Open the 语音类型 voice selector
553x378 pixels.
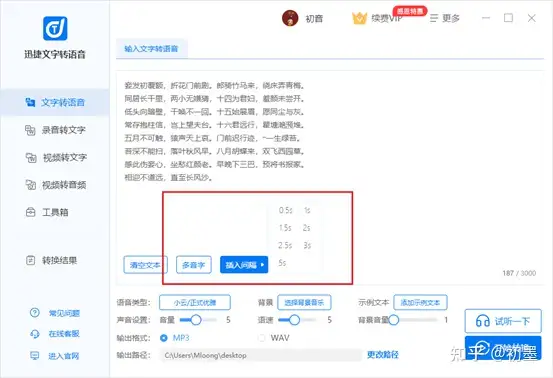[195, 303]
